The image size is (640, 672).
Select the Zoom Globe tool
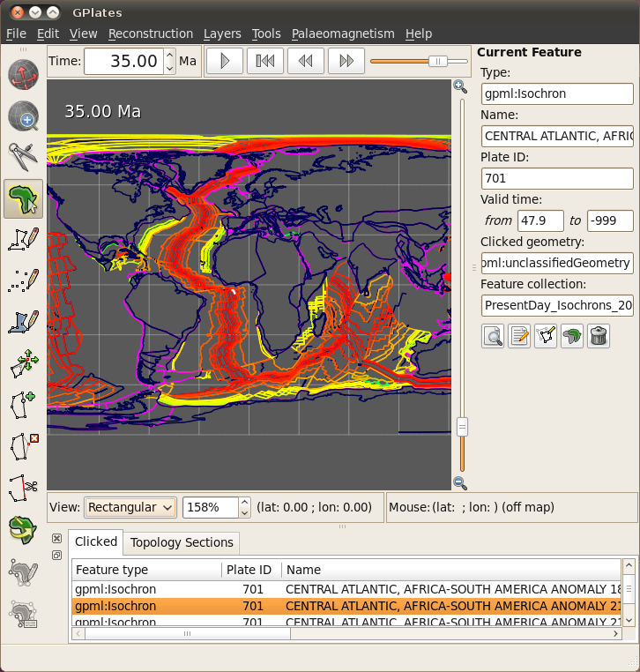coord(23,116)
